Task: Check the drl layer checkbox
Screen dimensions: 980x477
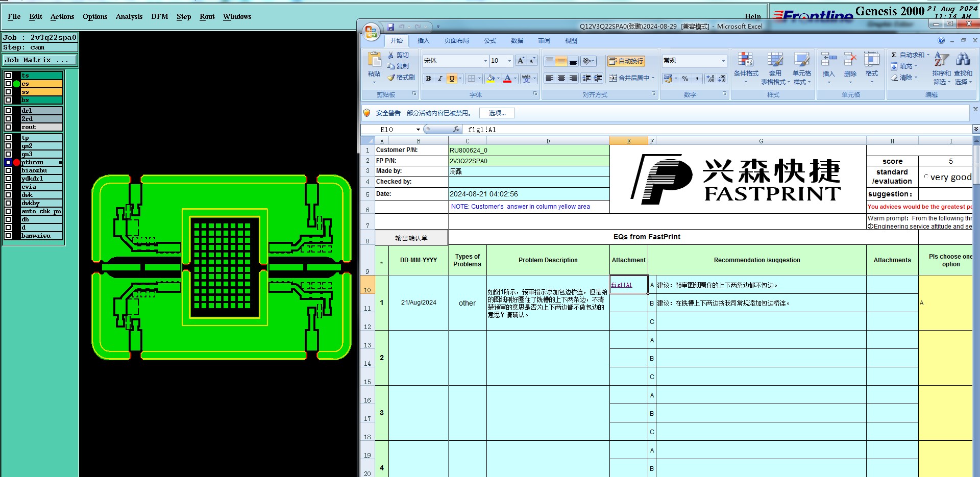Action: pyautogui.click(x=8, y=111)
